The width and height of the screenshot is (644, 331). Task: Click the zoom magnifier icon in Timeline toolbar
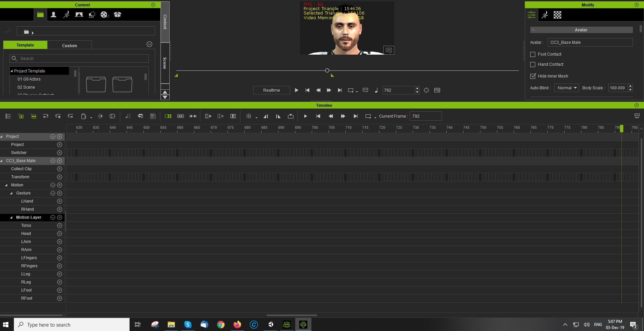coord(249,116)
